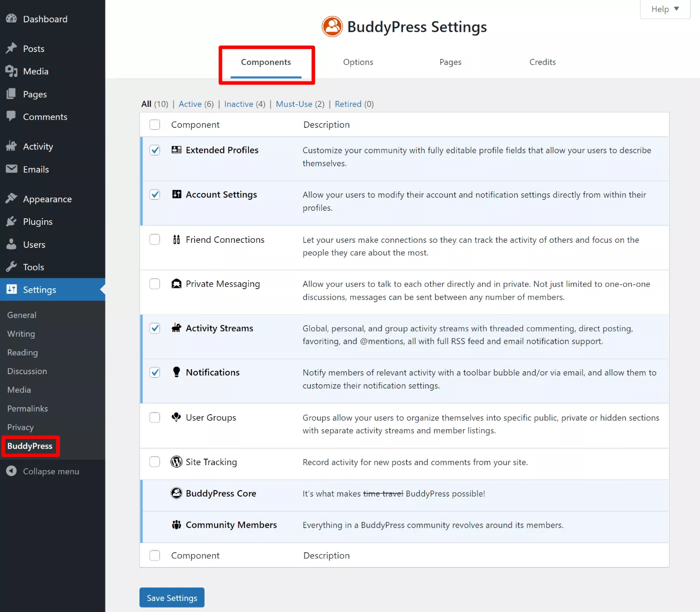Screen dimensions: 700x612
Task: Filter components by Active
Action: click(x=190, y=104)
